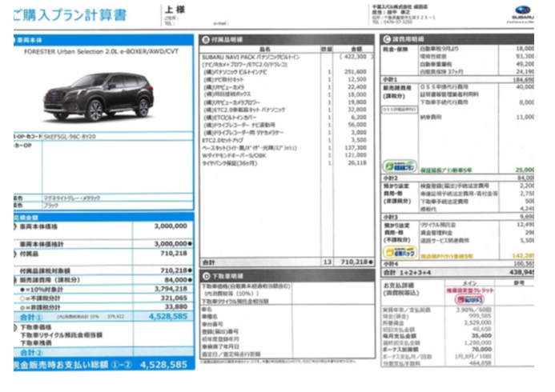Click the 毎月支払金額 35,400 value
The height and width of the screenshot is (392, 555).
481,336
